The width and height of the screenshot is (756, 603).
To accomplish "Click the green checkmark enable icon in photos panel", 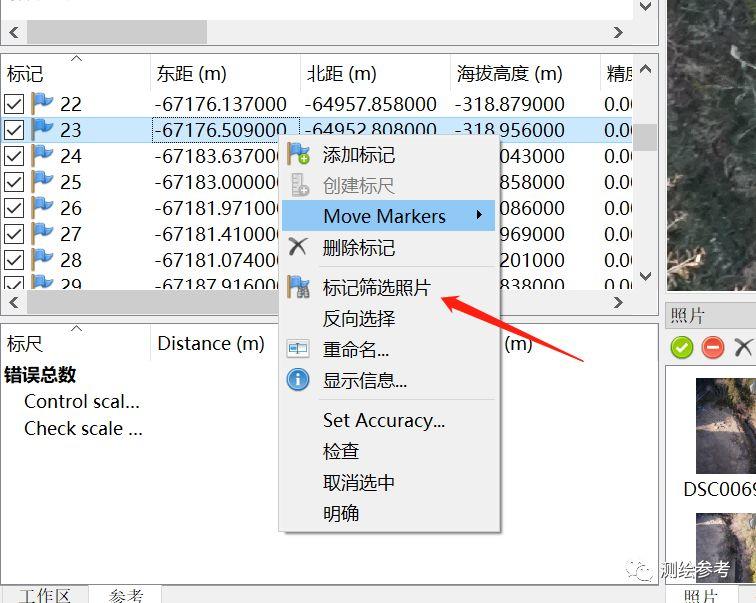I will pos(682,347).
